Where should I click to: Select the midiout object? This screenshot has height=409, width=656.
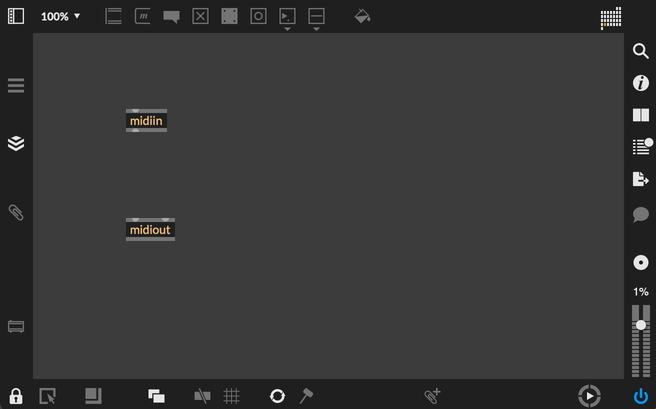150,230
